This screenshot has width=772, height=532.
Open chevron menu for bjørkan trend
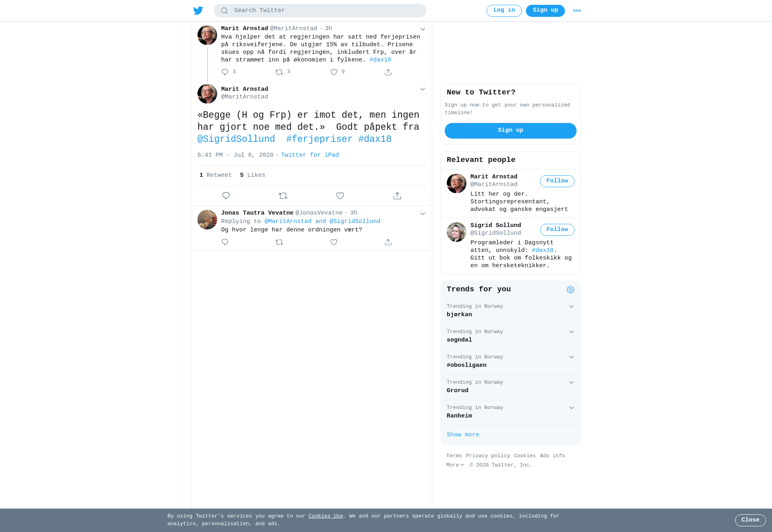(x=571, y=307)
